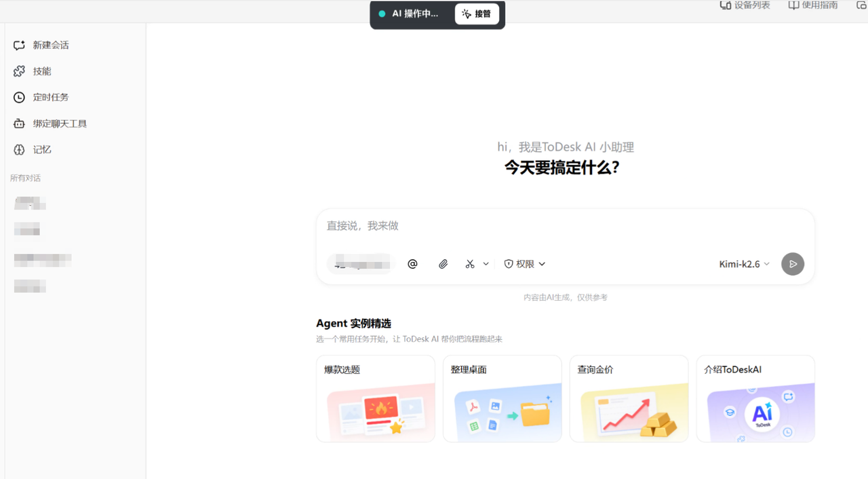Open the 介绍ToDeskAI example card
Image resolution: width=868 pixels, height=479 pixels.
pos(755,398)
